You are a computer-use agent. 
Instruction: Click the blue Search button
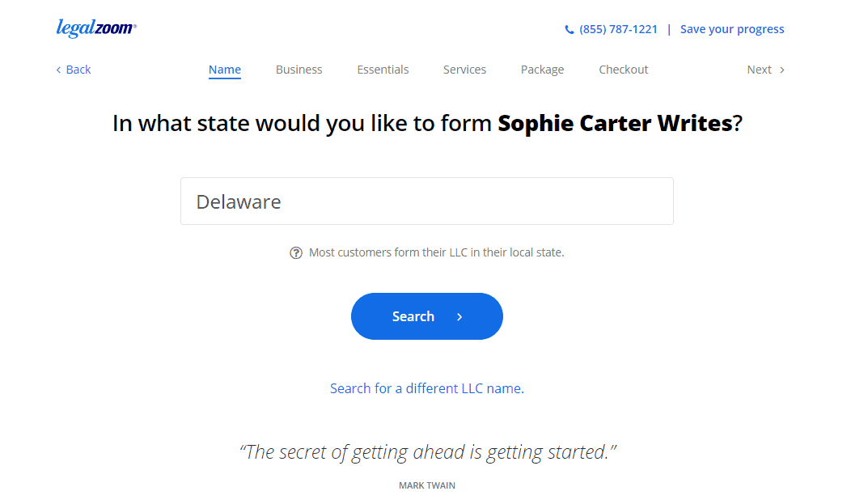coord(427,316)
